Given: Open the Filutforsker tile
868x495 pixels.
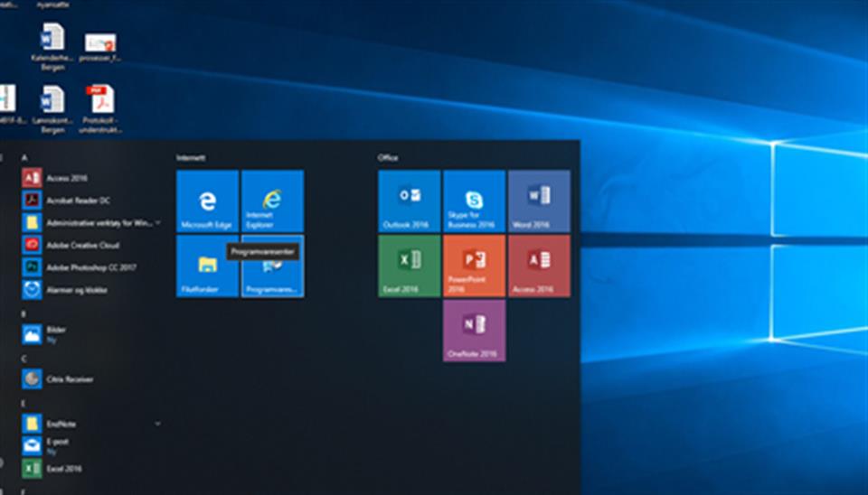Looking at the screenshot, I should (207, 266).
